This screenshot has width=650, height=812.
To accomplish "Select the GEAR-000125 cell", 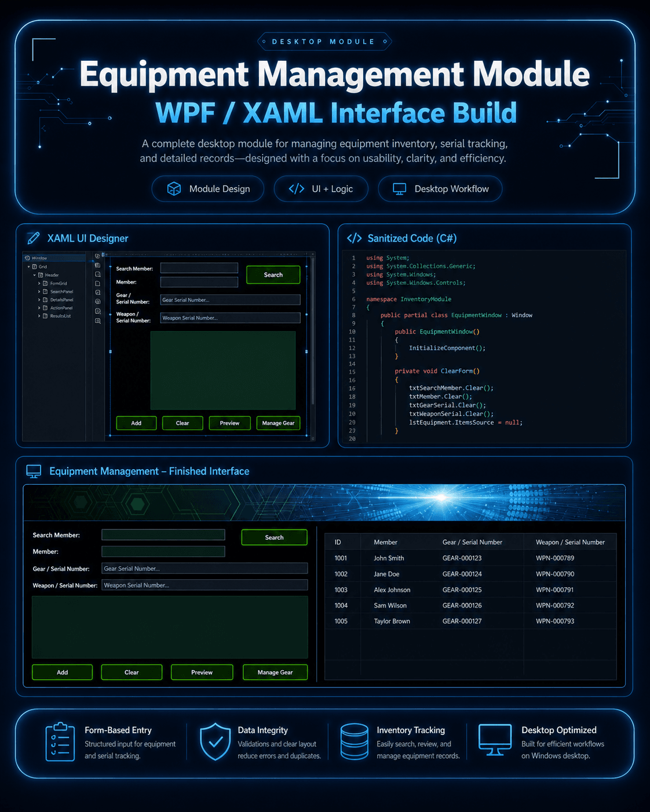I will point(462,590).
